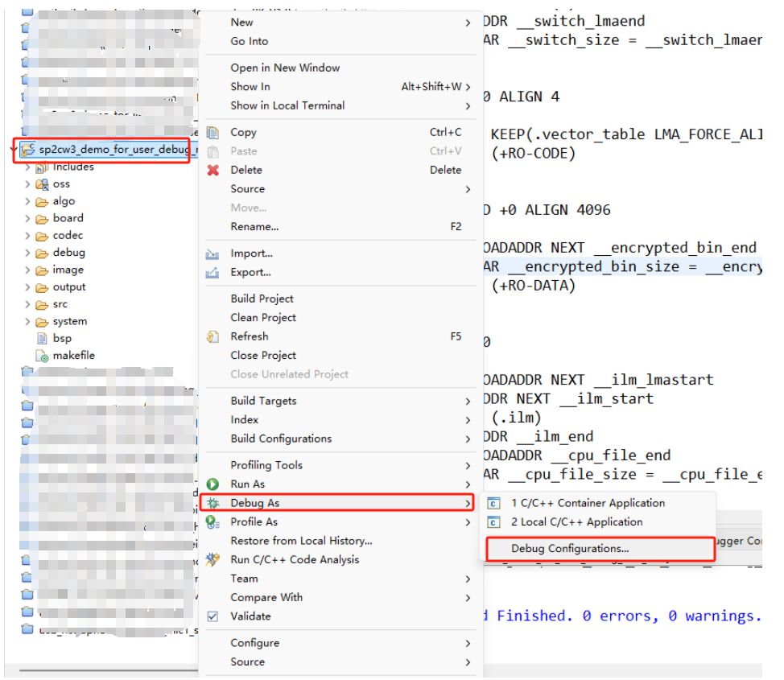Select Build Project menu entry

coord(262,299)
